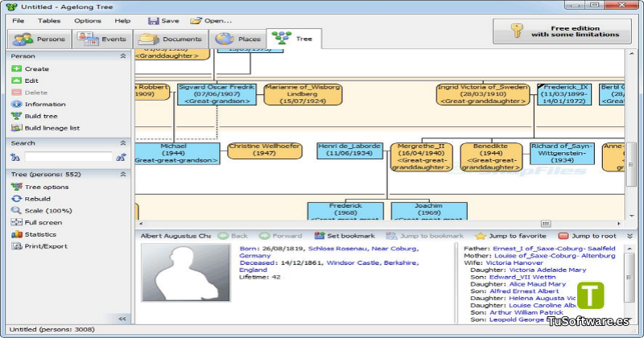Click the Scale (100%) magnifier
This screenshot has width=644, height=338.
point(16,210)
